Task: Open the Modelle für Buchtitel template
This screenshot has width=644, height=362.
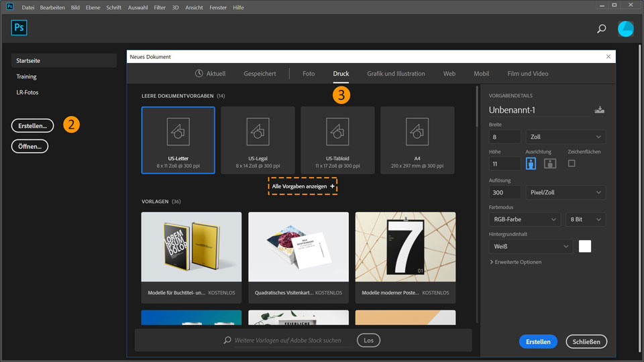Action: pyautogui.click(x=191, y=257)
